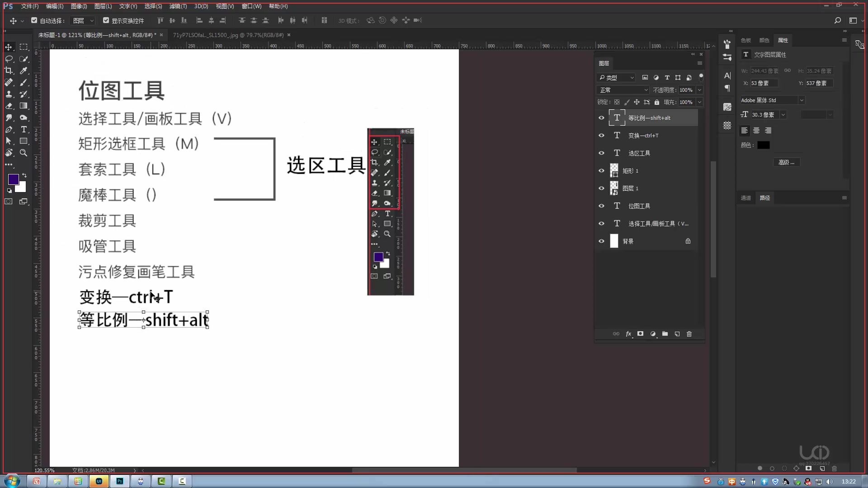Viewport: 868px width, 488px height.
Task: Click the Create new layer icon
Action: pos(677,334)
